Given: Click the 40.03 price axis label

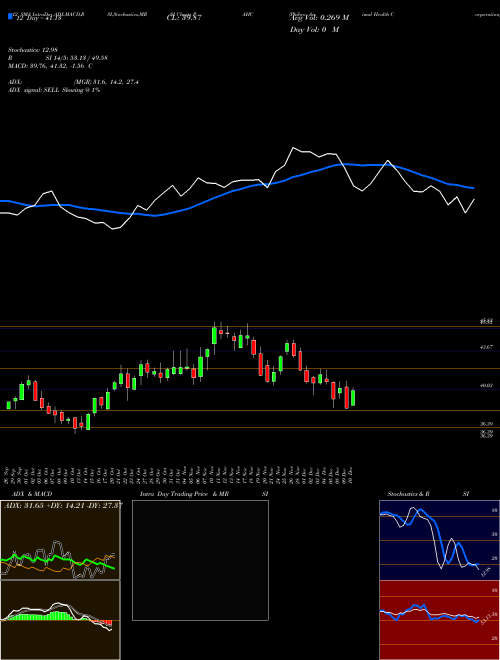Looking at the screenshot, I should point(487,385).
